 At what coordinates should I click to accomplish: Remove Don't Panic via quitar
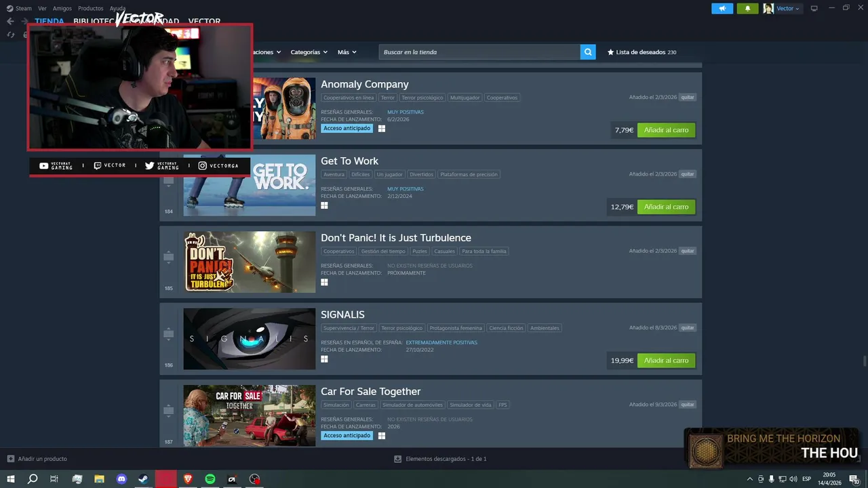(688, 251)
